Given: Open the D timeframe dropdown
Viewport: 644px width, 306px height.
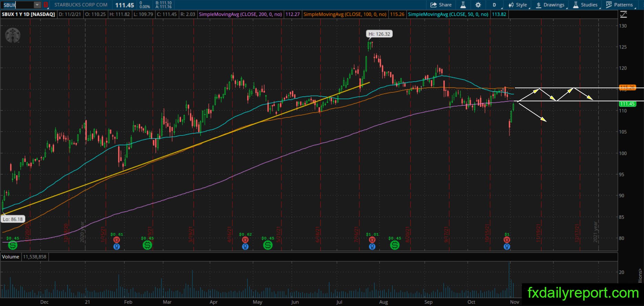Looking at the screenshot, I should (494, 5).
